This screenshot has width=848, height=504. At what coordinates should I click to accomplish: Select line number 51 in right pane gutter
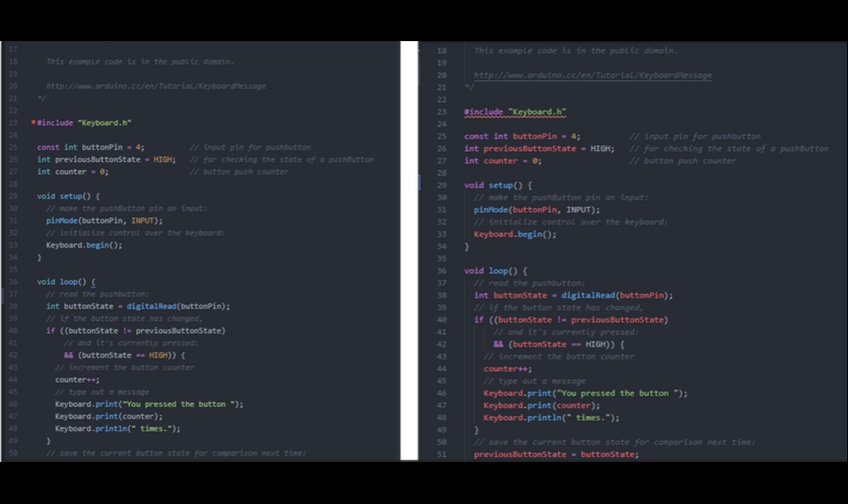pyautogui.click(x=442, y=454)
